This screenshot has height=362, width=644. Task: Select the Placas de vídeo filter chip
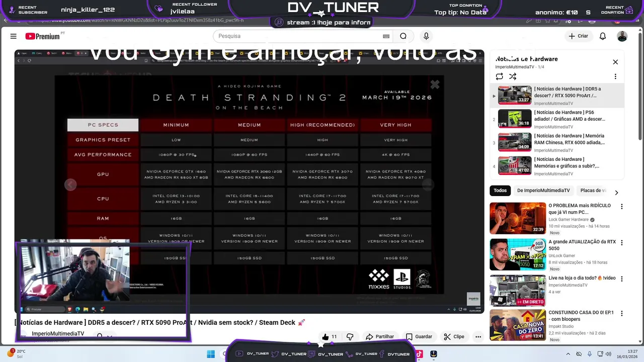[593, 191]
